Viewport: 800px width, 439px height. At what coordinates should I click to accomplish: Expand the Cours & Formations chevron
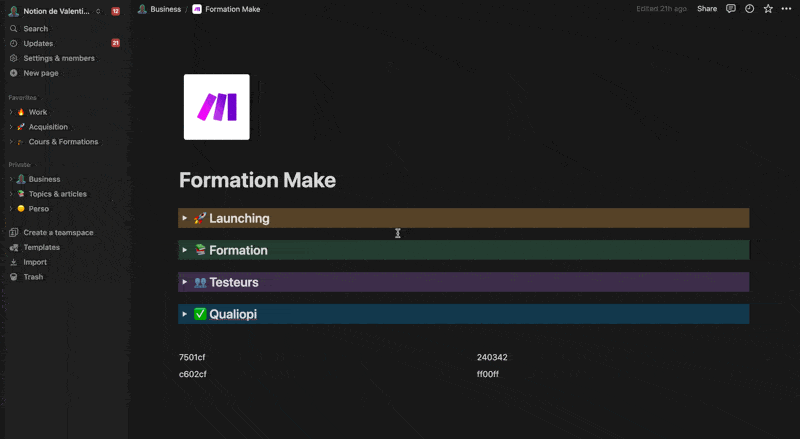click(11, 141)
